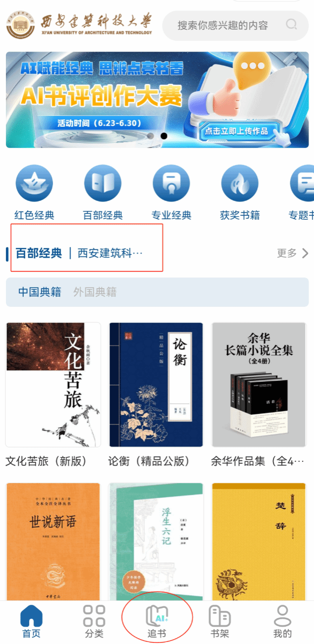Go to the 书架 bookshelf icon

(x=220, y=616)
